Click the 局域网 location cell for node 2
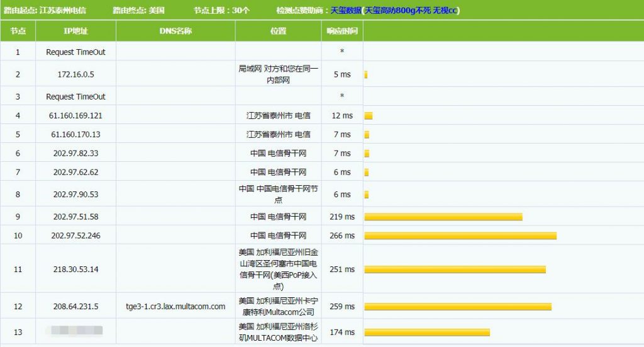This screenshot has height=347, width=644. pos(278,74)
